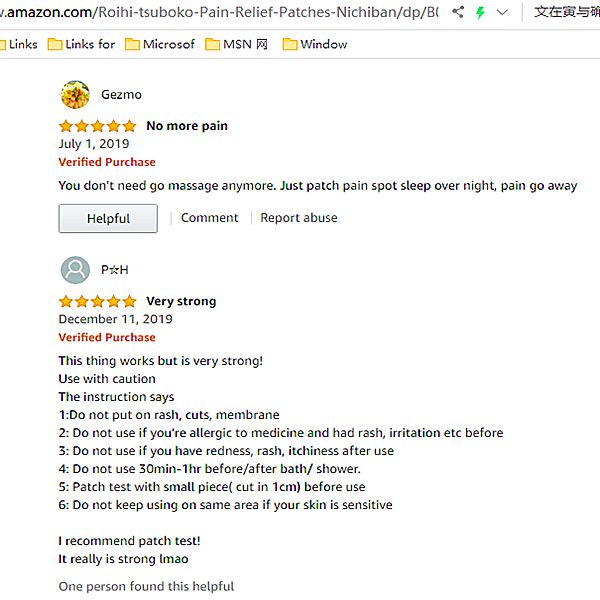Viewport: 600px width, 600px height.
Task: Open the Microsof bookmark folder
Action: pyautogui.click(x=160, y=44)
